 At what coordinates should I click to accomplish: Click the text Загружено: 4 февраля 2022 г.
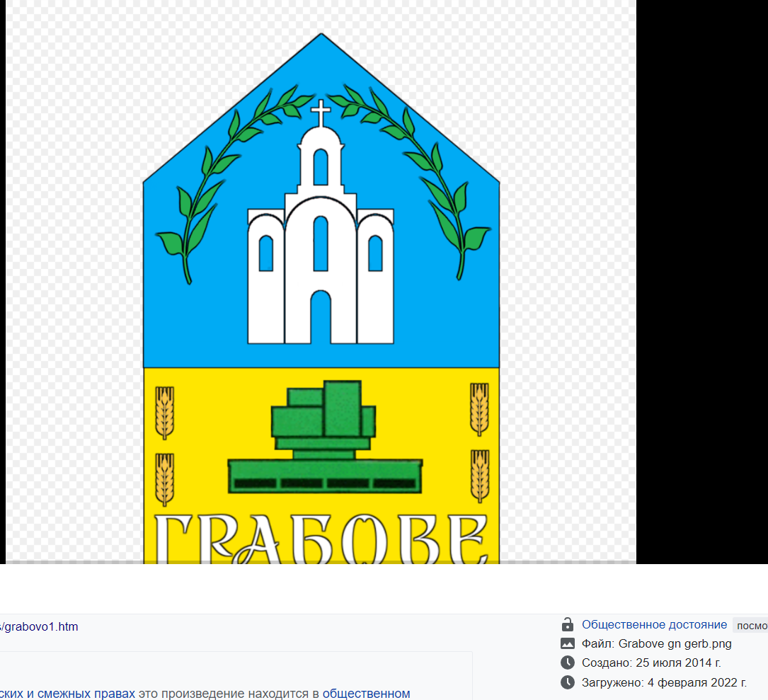pyautogui.click(x=664, y=682)
